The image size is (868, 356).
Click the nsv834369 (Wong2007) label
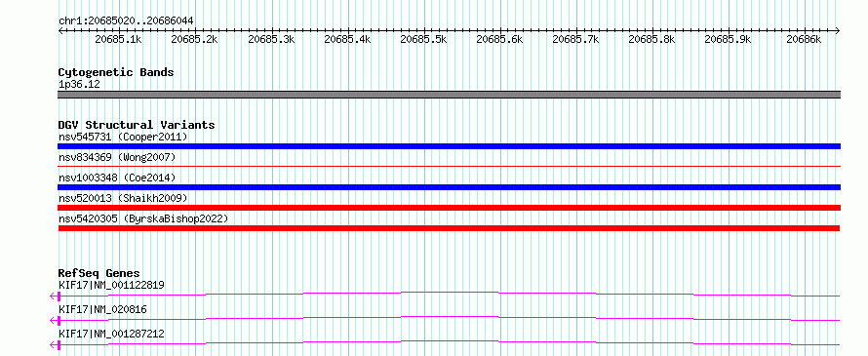pyautogui.click(x=117, y=157)
